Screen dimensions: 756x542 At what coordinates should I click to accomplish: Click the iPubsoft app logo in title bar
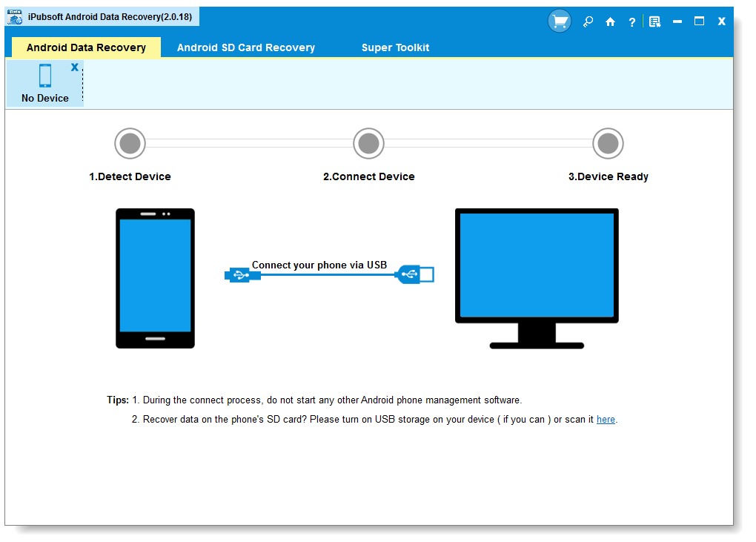pyautogui.click(x=15, y=17)
